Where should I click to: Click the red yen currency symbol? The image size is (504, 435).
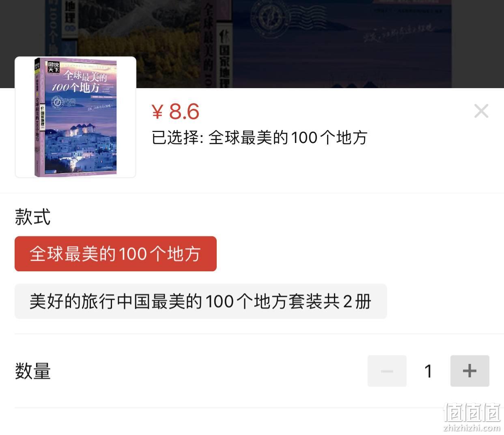click(x=157, y=112)
